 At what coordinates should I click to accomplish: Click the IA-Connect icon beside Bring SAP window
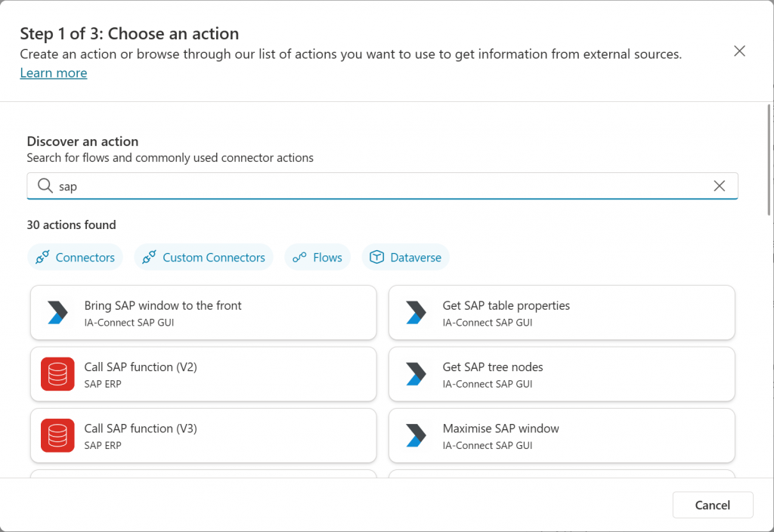(x=57, y=312)
